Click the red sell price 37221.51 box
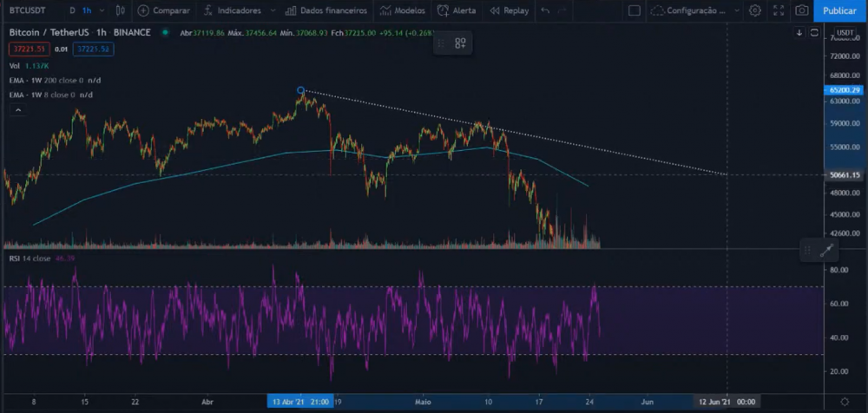This screenshot has width=868, height=413. point(30,49)
